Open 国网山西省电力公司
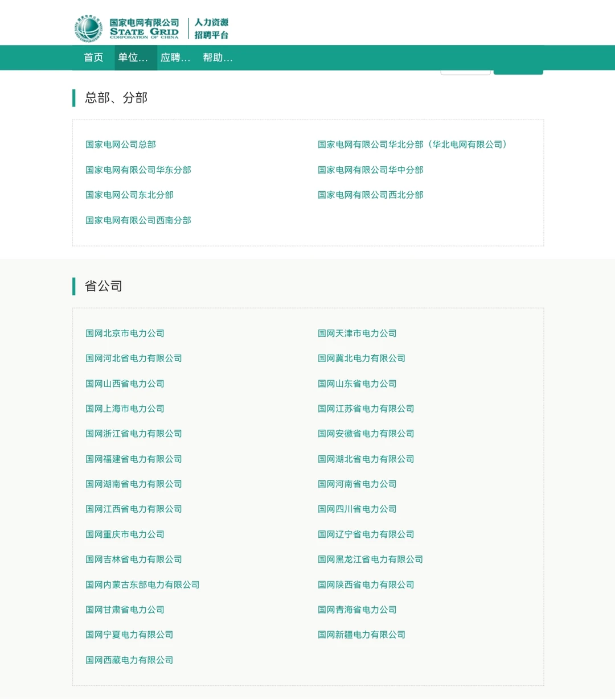Image resolution: width=615 pixels, height=700 pixels. [x=125, y=384]
